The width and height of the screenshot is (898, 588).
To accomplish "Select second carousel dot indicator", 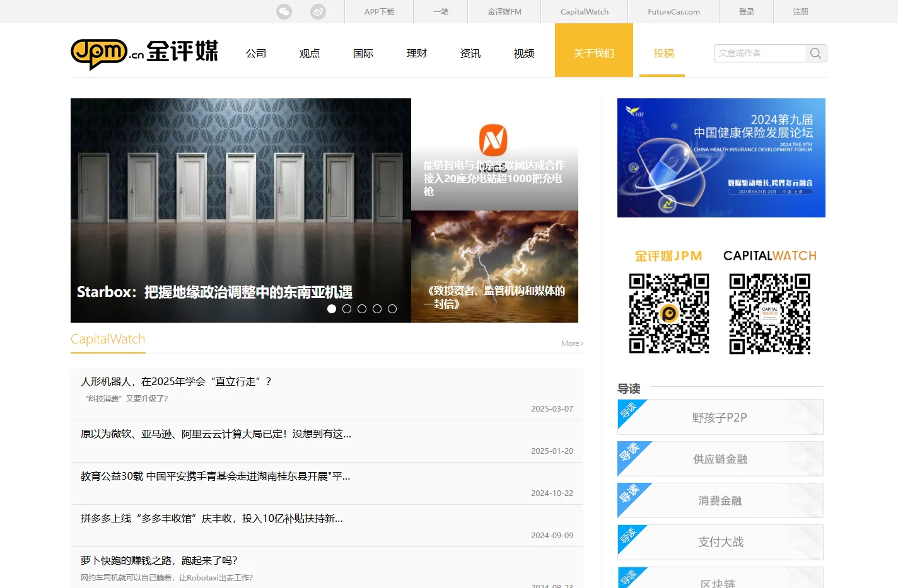I will [347, 309].
